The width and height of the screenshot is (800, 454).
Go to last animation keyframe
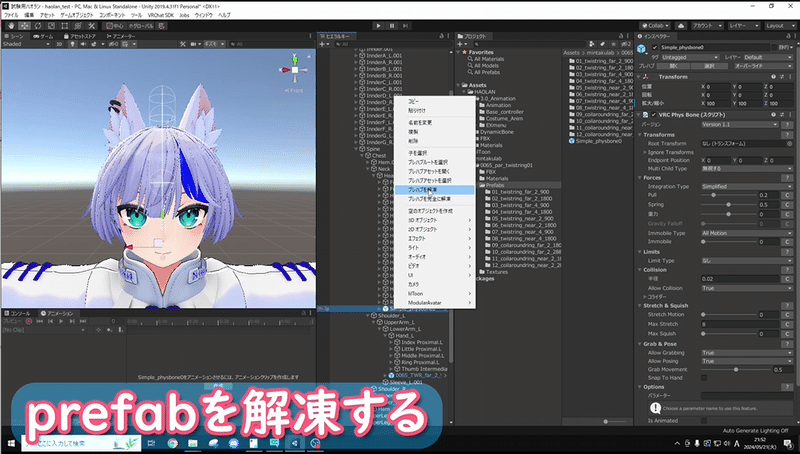pos(83,321)
